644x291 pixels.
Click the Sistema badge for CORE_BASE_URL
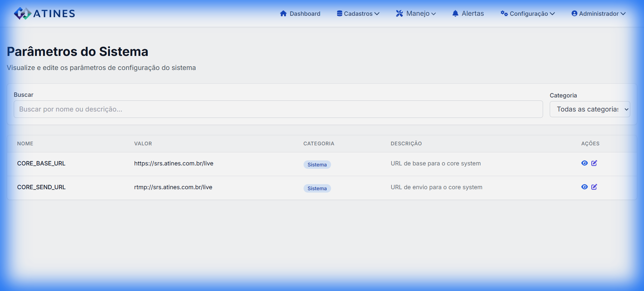(x=317, y=164)
